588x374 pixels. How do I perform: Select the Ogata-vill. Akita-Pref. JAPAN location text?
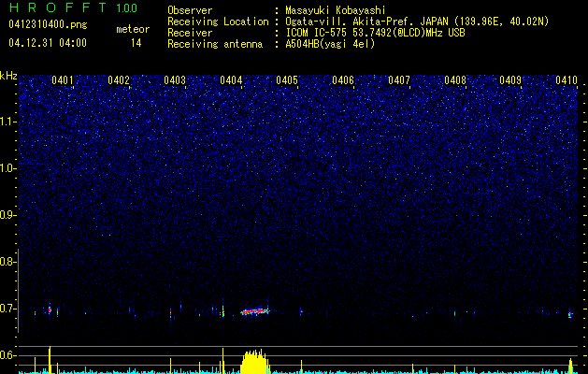pos(417,22)
